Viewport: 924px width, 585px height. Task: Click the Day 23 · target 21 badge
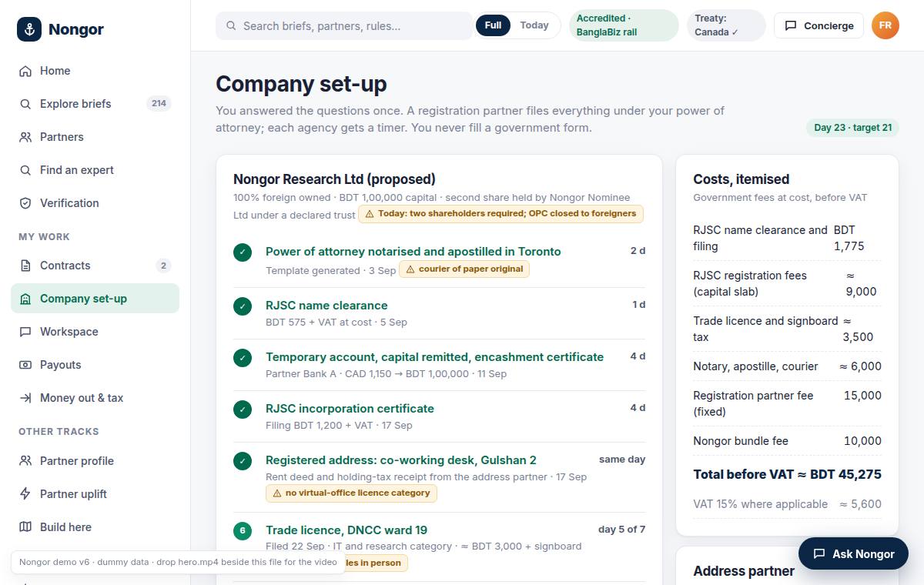coord(852,128)
